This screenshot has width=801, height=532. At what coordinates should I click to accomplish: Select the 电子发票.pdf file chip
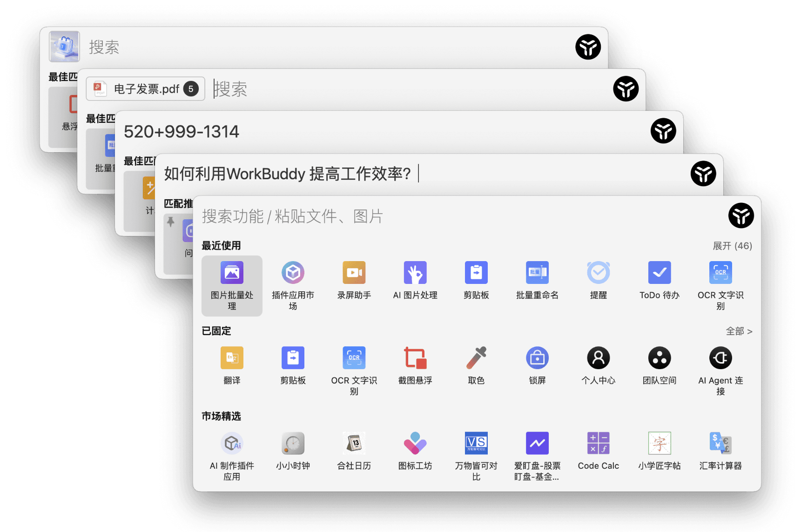(146, 89)
